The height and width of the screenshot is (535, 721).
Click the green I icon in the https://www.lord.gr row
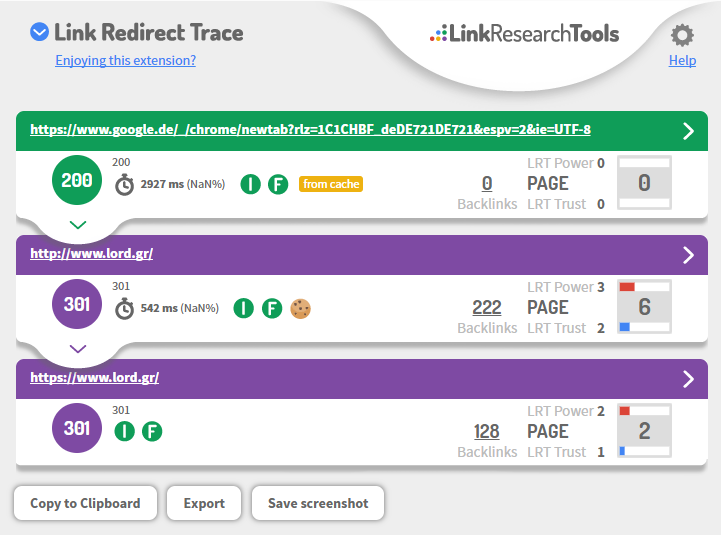(124, 431)
